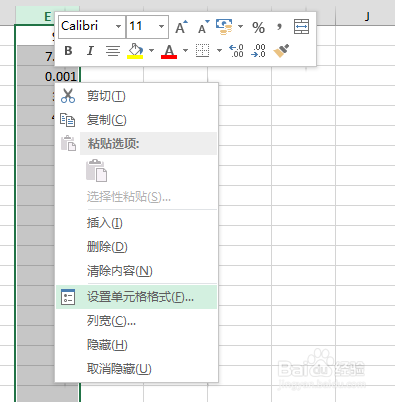Choose 清除内容(N) from context menu
Viewport: 395px width, 402px height.
[137, 271]
